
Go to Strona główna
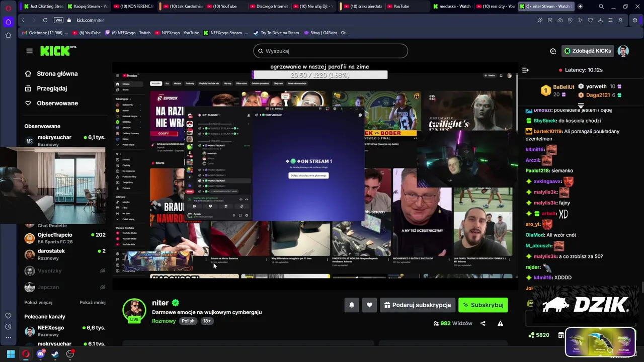pos(51,73)
